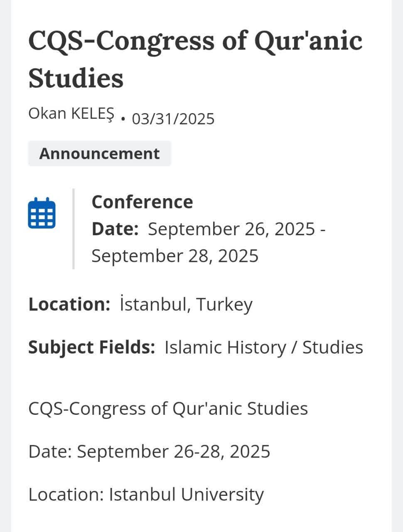Click body paragraph 'CQS-Congress of Qur'anic Studies'

(x=168, y=408)
